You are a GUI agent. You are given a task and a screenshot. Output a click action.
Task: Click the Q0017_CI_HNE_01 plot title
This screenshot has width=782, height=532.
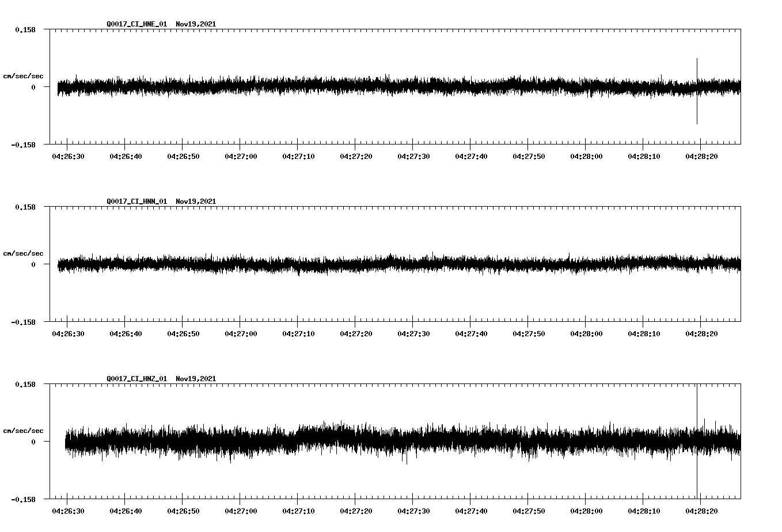click(137, 24)
